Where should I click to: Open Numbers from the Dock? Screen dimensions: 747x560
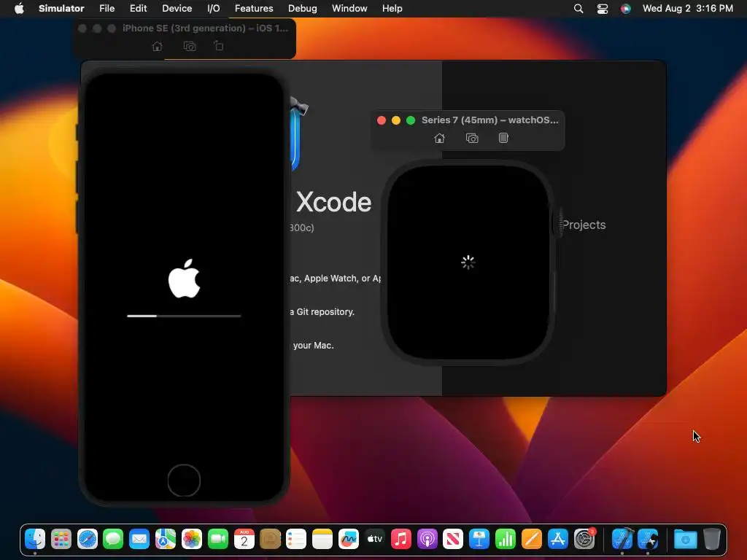[x=505, y=539]
